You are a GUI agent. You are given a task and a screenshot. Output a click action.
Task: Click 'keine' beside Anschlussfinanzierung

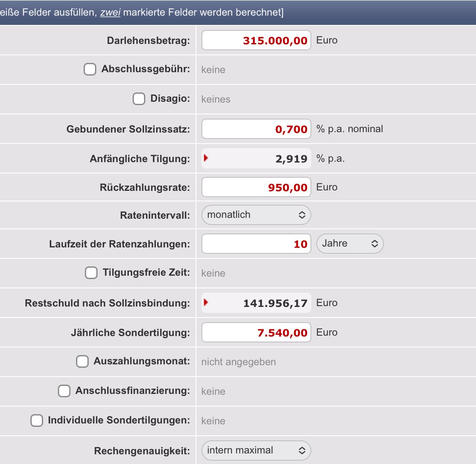click(x=213, y=391)
